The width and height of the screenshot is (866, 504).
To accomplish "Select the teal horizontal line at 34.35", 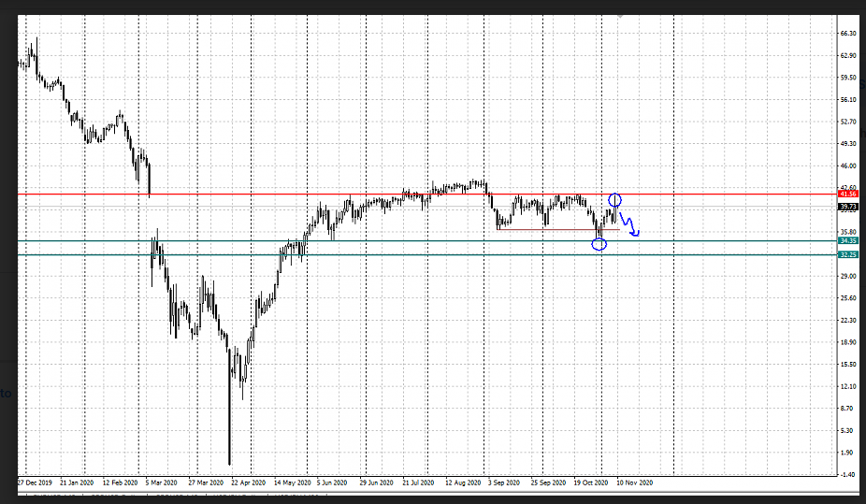I will 421,241.
